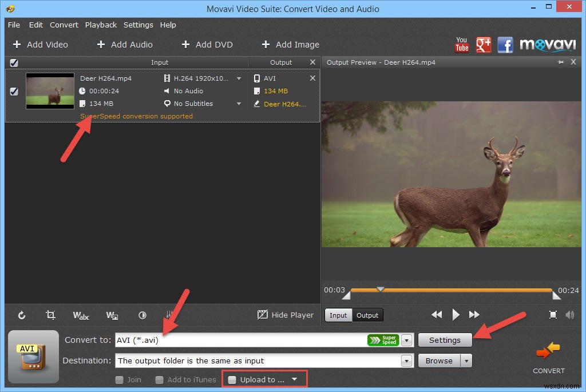Viewport: 586px width, 392px height.
Task: Switch to the Output preview tab
Action: click(367, 315)
